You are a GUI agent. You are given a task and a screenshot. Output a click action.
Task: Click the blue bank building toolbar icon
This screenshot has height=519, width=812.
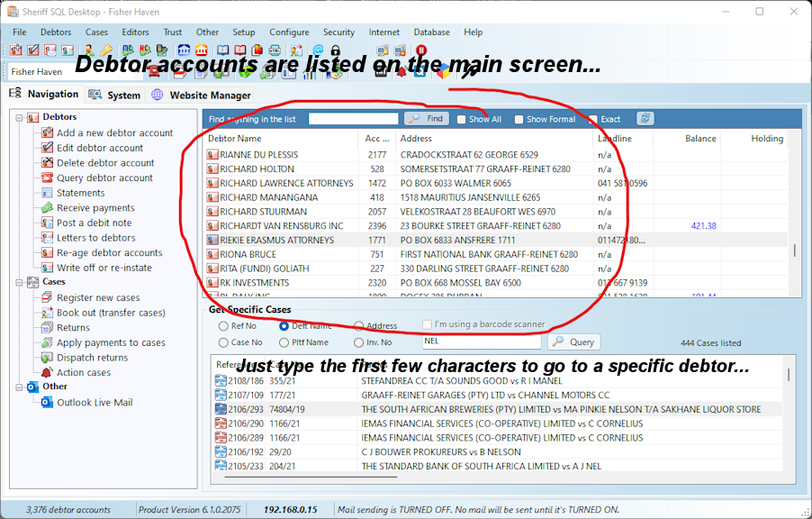click(184, 50)
